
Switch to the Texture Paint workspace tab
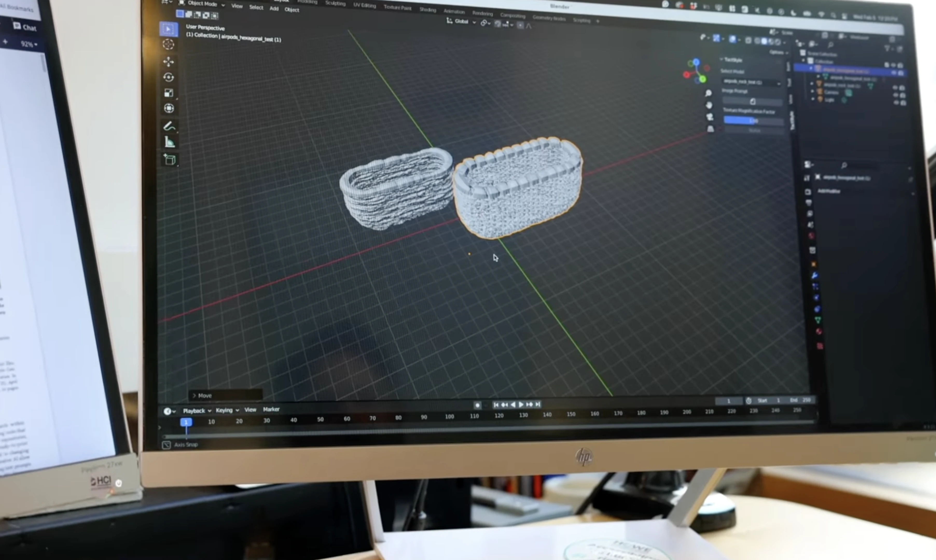397,7
